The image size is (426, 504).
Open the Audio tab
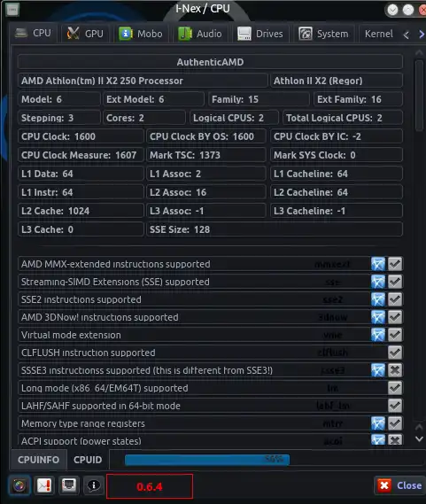[x=200, y=34]
